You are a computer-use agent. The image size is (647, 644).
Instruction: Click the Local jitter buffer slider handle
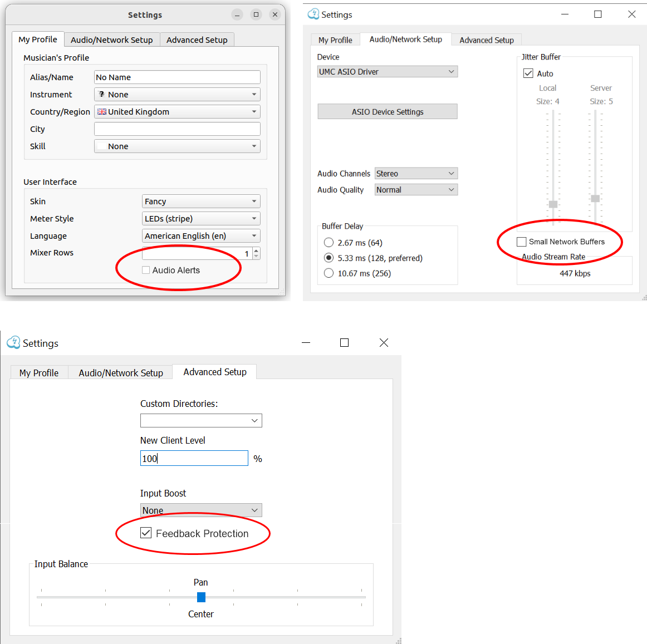pos(553,204)
